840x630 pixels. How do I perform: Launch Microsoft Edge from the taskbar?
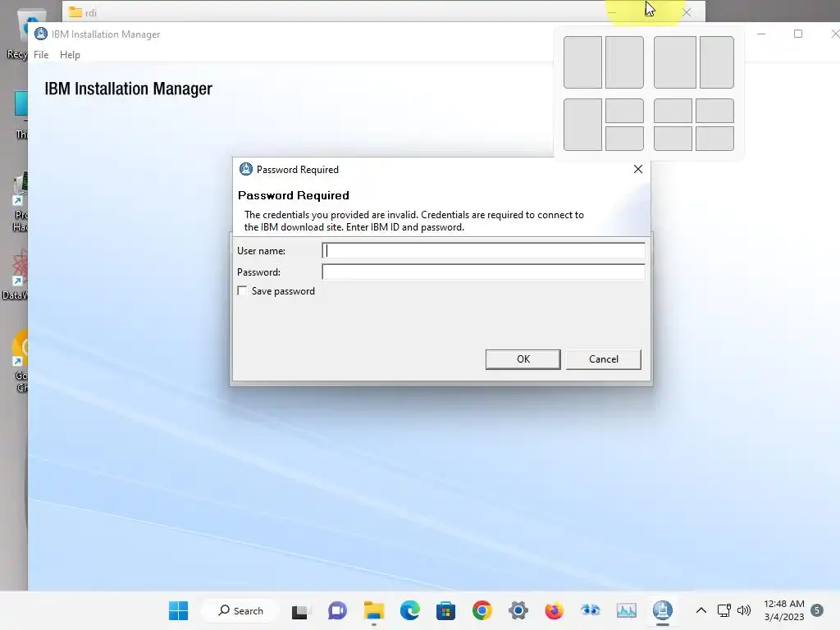[x=410, y=610]
